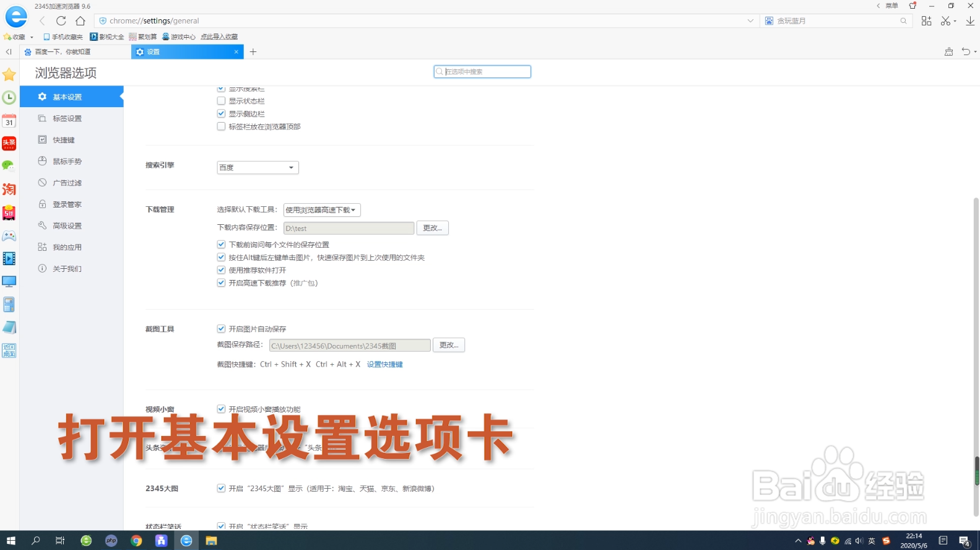
Task: Open the monitor sidebar icon
Action: [9, 282]
